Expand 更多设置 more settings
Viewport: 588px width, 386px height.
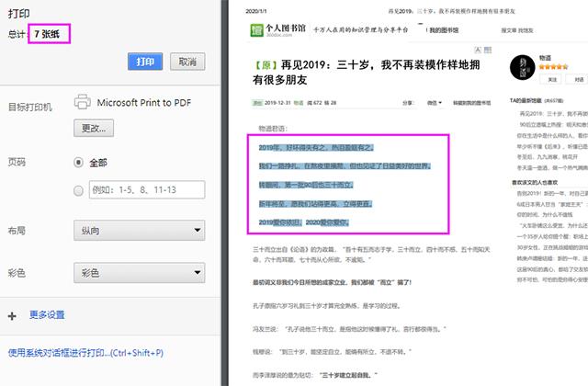point(47,314)
